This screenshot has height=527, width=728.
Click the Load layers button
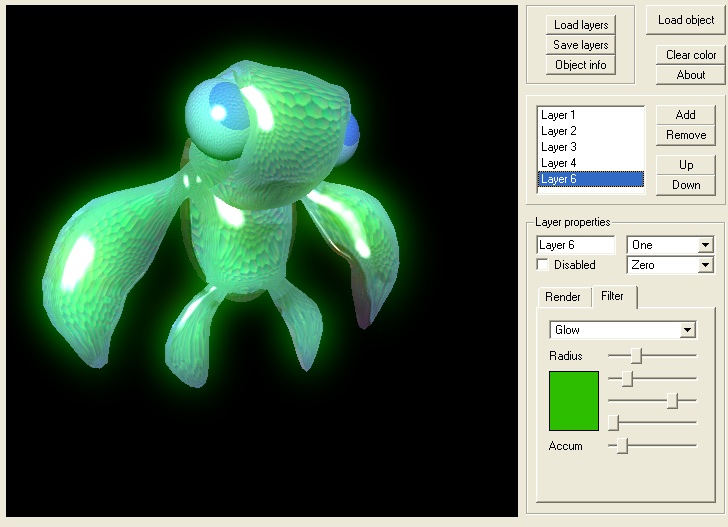(581, 25)
